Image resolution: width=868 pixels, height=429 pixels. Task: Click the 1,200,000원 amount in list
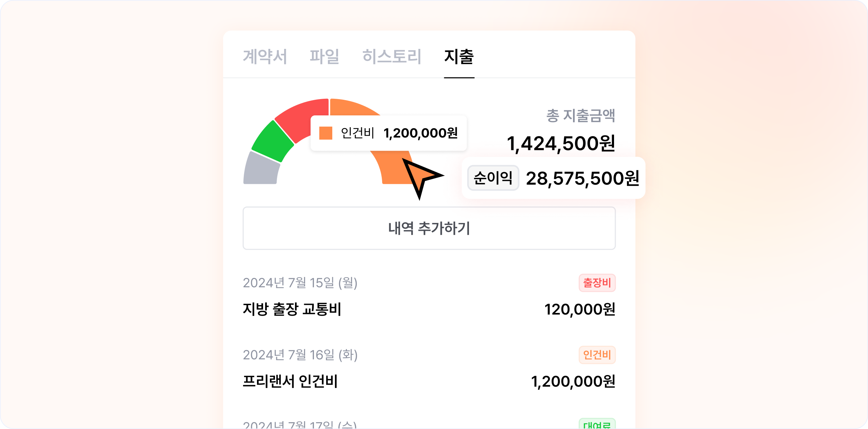pyautogui.click(x=573, y=381)
